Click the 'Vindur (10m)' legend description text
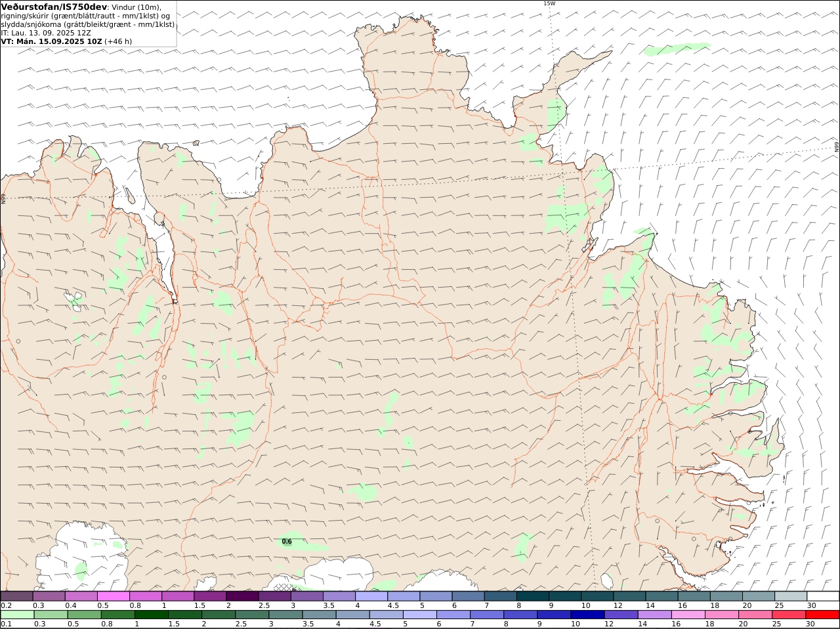The width and height of the screenshot is (840, 629). point(136,7)
